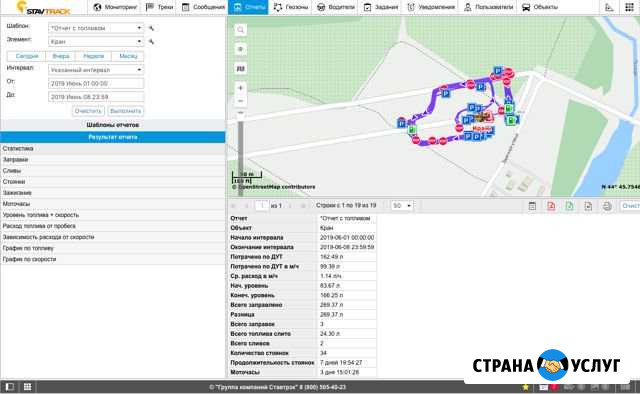Screen dimensions: 640x394
Task: Switch to the Треки tab
Action: point(160,7)
